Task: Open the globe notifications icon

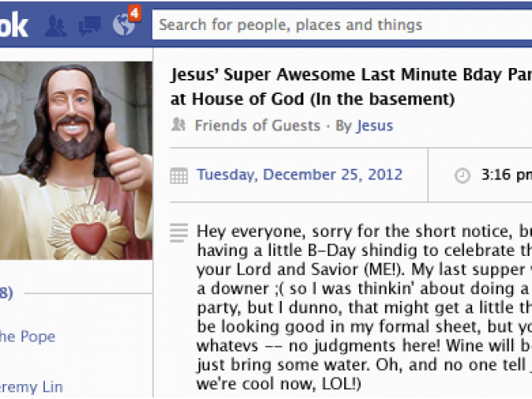Action: (x=124, y=25)
